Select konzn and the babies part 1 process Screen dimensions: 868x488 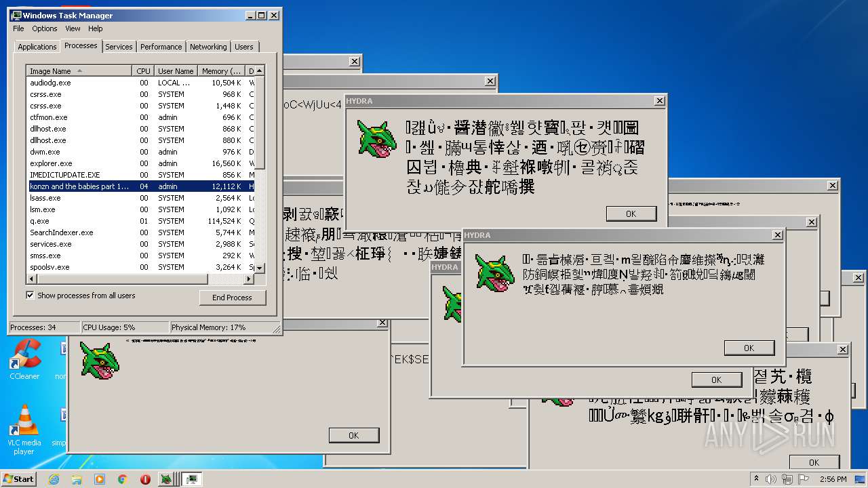point(140,186)
